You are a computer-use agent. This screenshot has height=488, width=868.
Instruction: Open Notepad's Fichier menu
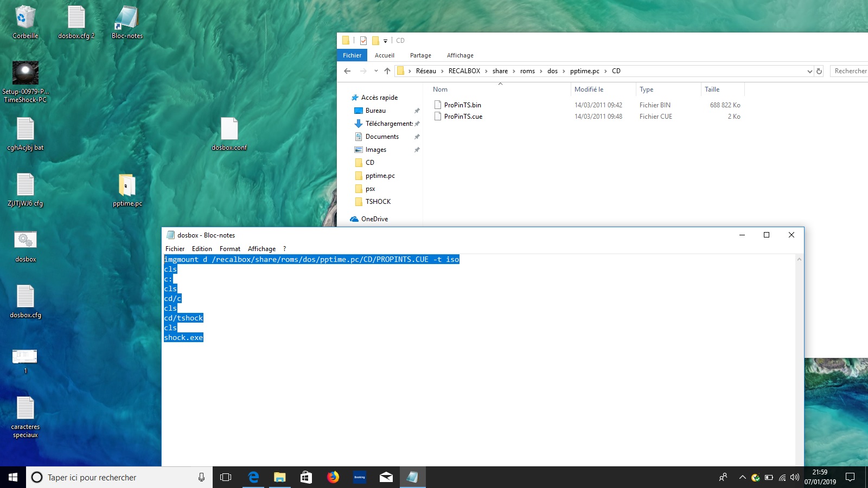[175, 249]
